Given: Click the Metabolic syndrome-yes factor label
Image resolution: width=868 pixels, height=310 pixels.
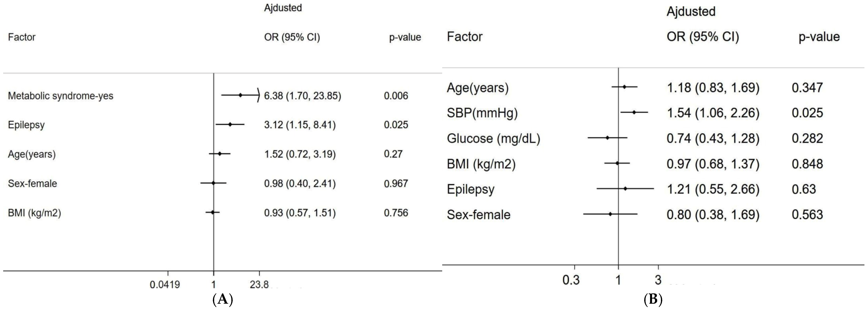Looking at the screenshot, I should coord(61,96).
